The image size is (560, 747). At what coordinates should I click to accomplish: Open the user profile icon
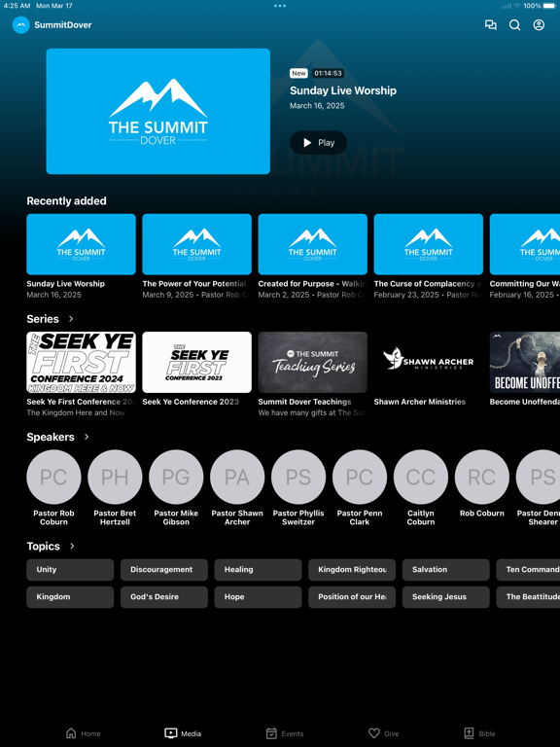pyautogui.click(x=539, y=24)
